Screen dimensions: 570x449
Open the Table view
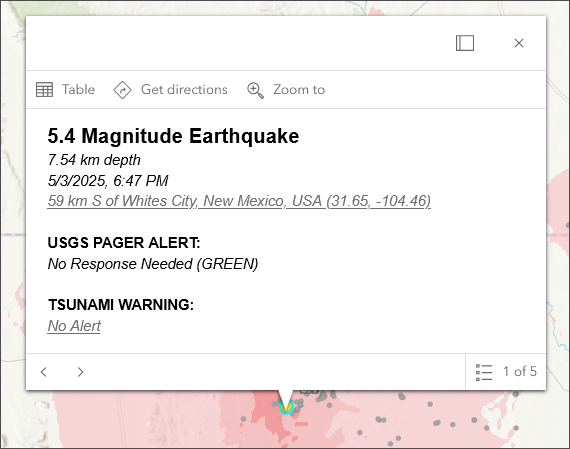tap(65, 89)
